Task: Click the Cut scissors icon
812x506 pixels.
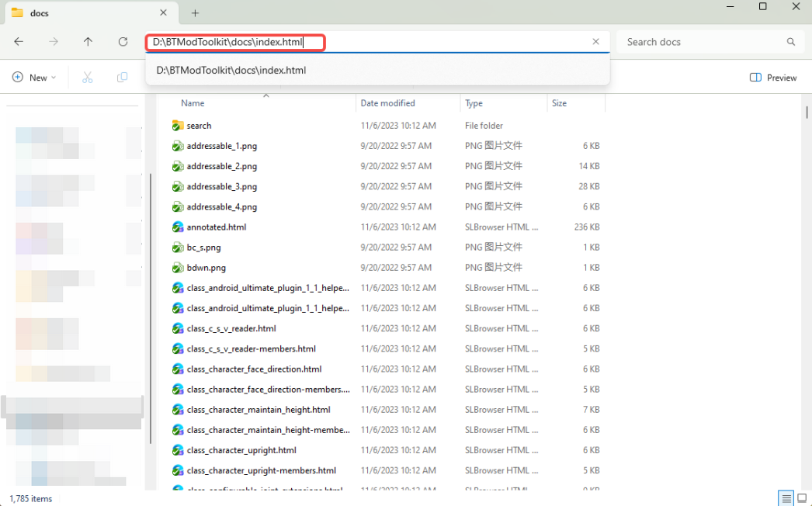Action: (87, 77)
